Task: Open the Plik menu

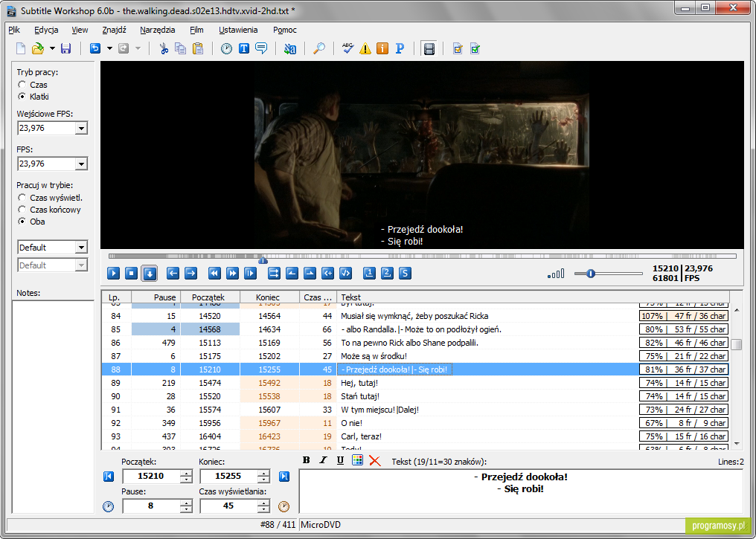Action: point(14,30)
